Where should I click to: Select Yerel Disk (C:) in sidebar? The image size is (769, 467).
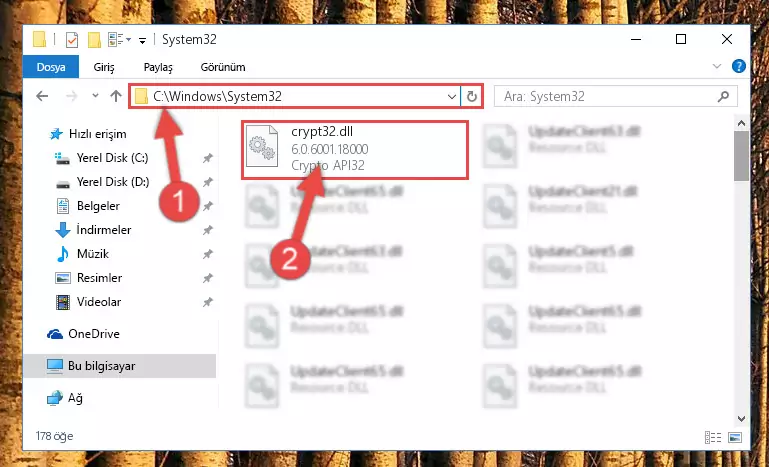[x=112, y=158]
